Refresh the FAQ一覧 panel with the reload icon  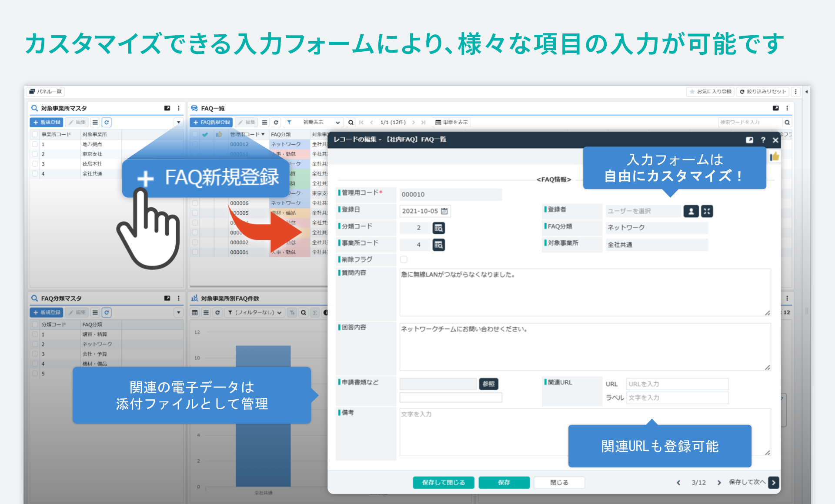tap(276, 122)
